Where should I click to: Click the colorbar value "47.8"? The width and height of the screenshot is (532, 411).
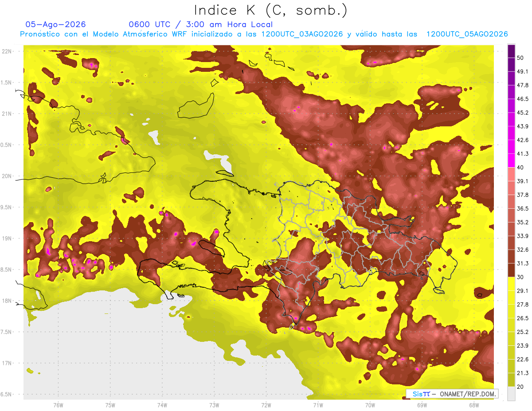click(523, 85)
